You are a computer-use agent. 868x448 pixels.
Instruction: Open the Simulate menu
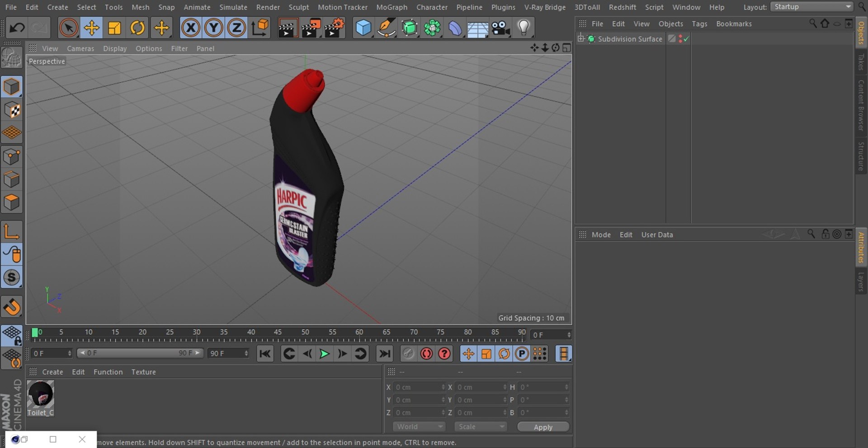pyautogui.click(x=233, y=7)
